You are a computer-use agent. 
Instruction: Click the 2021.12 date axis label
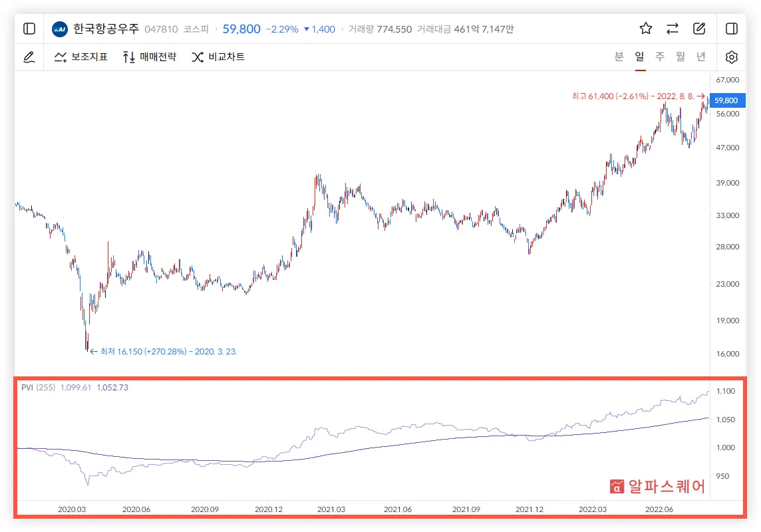(x=530, y=509)
